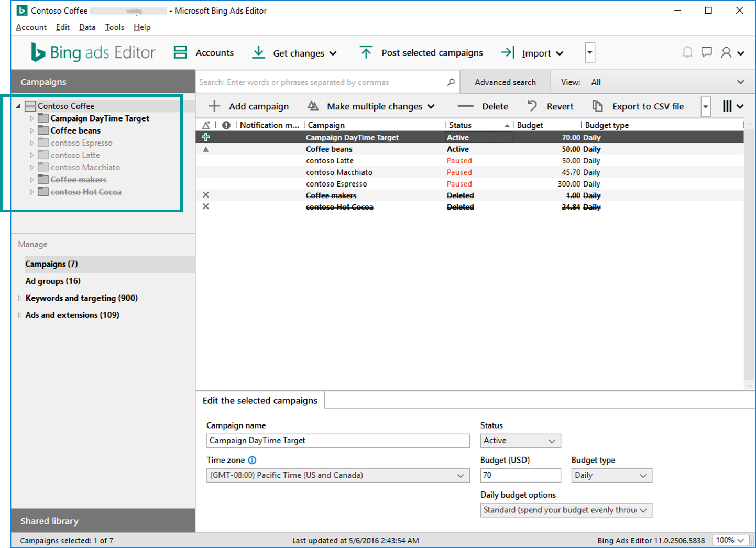
Task: Click the Campaign name input field
Action: pyautogui.click(x=337, y=441)
